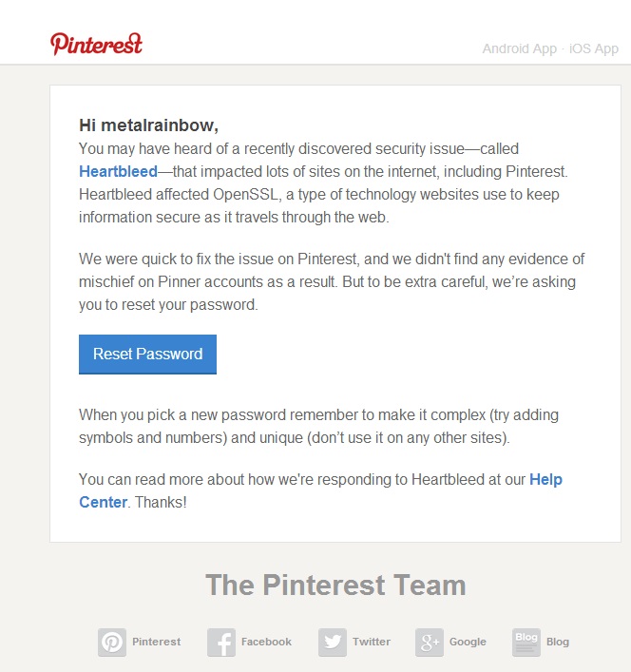This screenshot has width=631, height=672.
Task: Click the Google text label in footer
Action: (x=468, y=643)
